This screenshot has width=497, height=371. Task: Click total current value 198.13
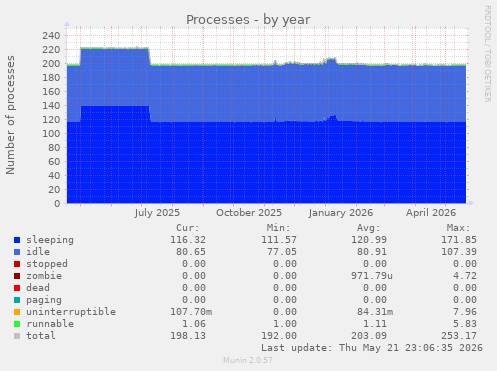[188, 336]
